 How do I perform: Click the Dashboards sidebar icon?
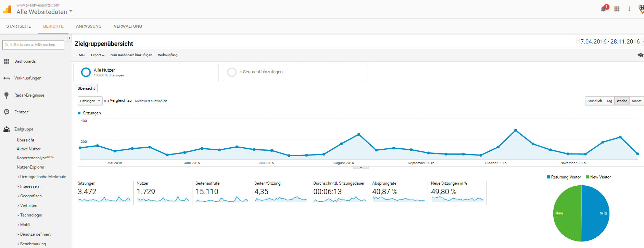[x=7, y=61]
